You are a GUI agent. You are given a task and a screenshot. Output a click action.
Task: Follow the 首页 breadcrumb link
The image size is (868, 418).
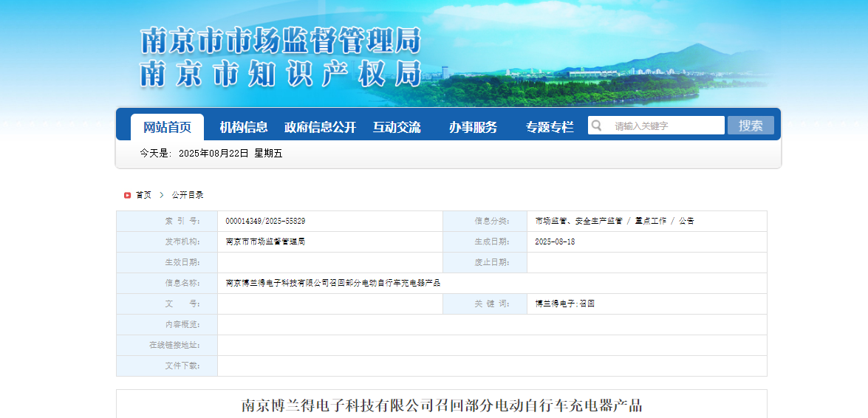coord(143,195)
